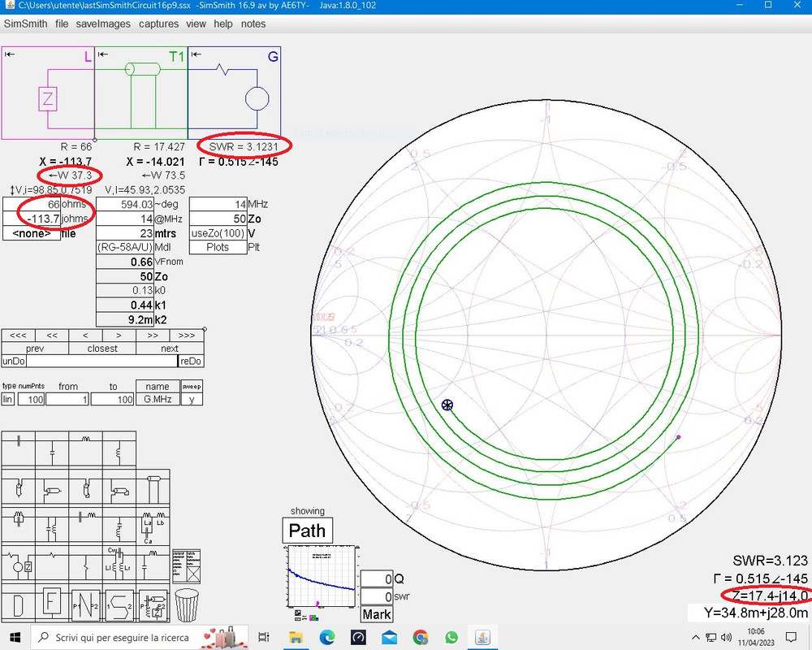Select the S-parameter block component

[119, 604]
